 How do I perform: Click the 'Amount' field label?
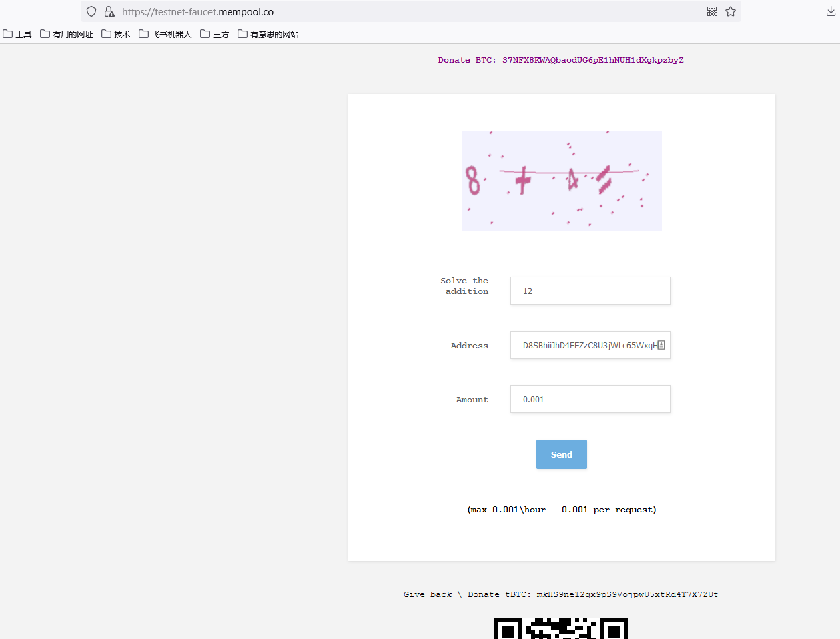point(472,400)
